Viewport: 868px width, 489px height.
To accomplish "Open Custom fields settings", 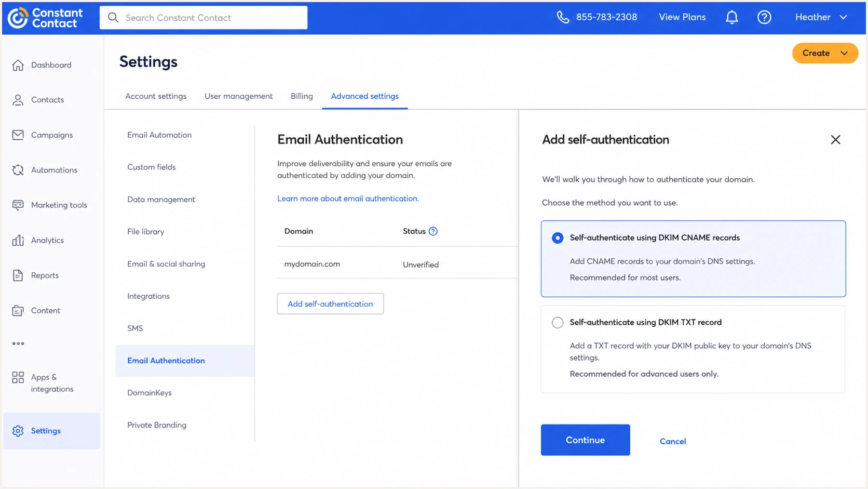I will point(152,167).
